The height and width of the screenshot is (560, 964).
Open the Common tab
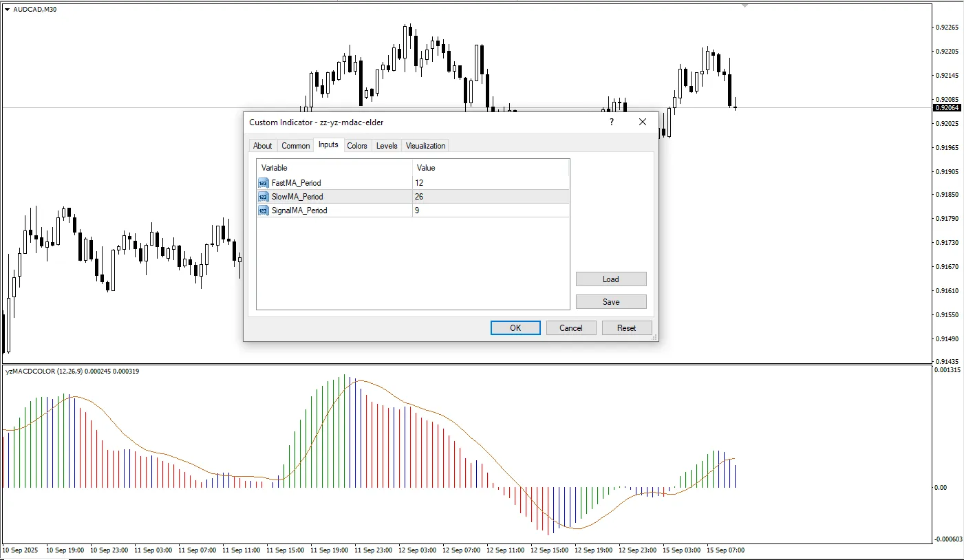click(295, 146)
